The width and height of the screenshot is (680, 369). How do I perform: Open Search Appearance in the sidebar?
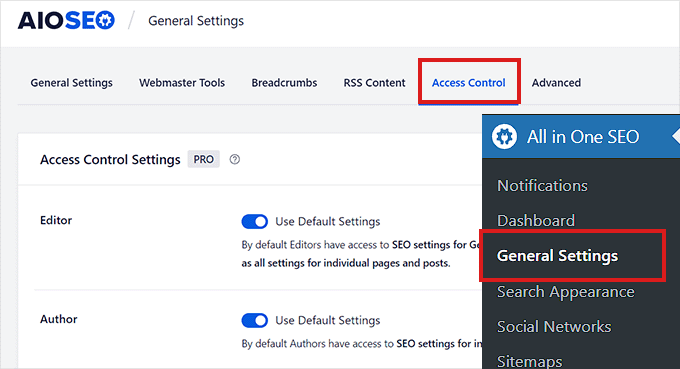[x=566, y=292]
